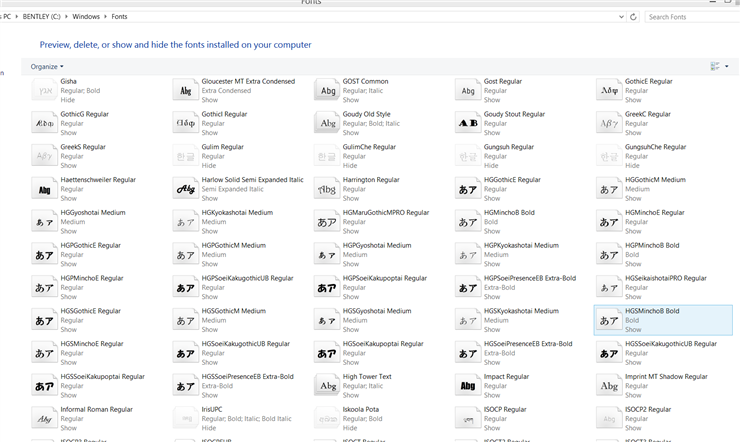Click the HGKyokashotai Medium font name
The height and width of the screenshot is (442, 740).
[237, 213]
